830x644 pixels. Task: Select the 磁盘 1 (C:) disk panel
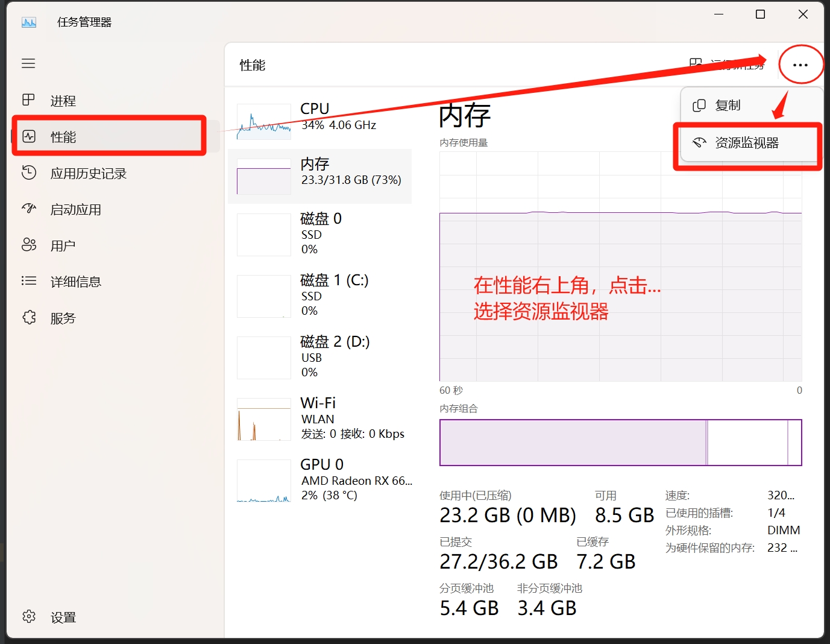pos(319,295)
